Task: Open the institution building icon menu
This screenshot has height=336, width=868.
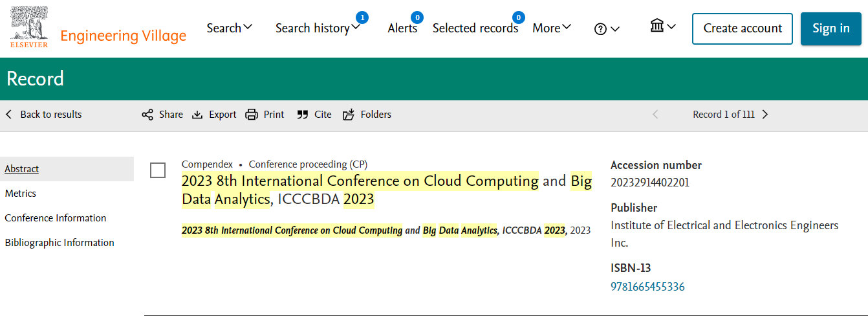Action: pyautogui.click(x=663, y=26)
